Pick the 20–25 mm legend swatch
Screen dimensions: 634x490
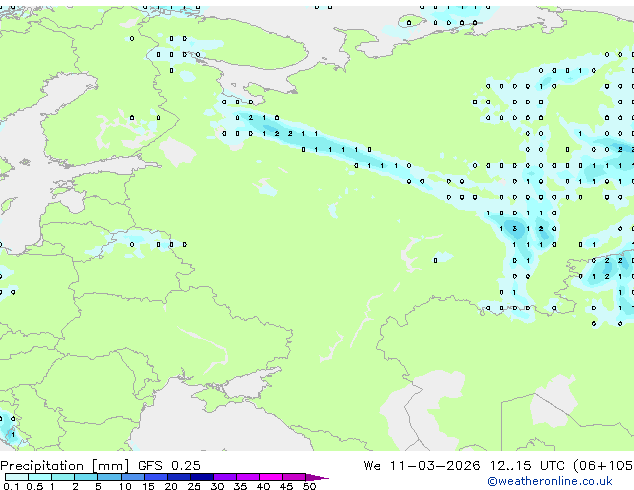pos(178,477)
